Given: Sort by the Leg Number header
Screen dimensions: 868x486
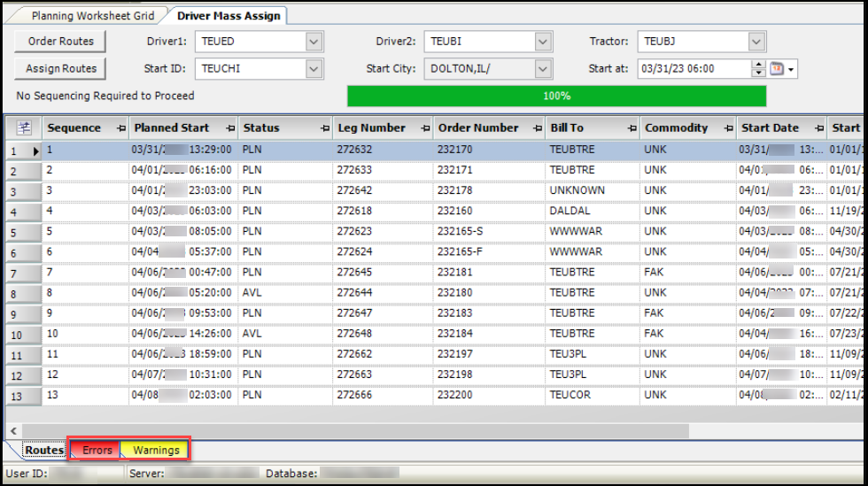Looking at the screenshot, I should (x=371, y=127).
